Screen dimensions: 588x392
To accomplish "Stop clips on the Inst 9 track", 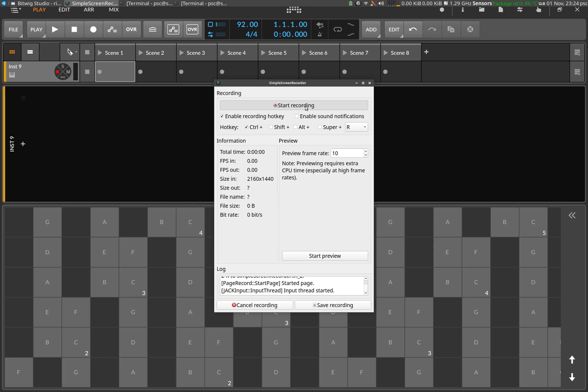I will coord(87,72).
